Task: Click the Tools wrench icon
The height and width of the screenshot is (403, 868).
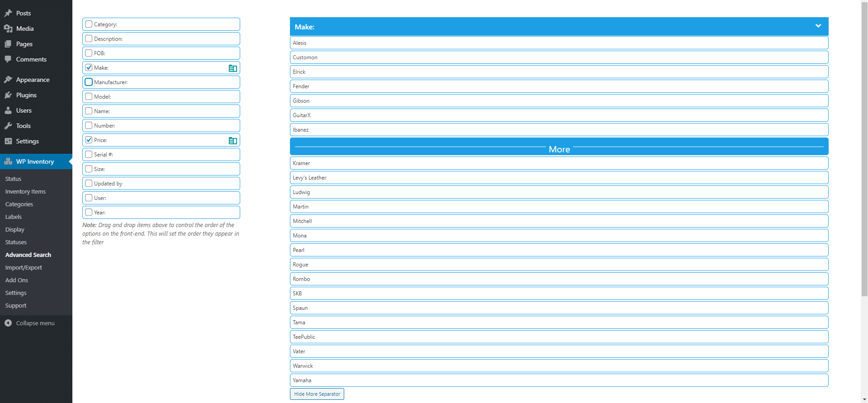Action: (x=8, y=126)
